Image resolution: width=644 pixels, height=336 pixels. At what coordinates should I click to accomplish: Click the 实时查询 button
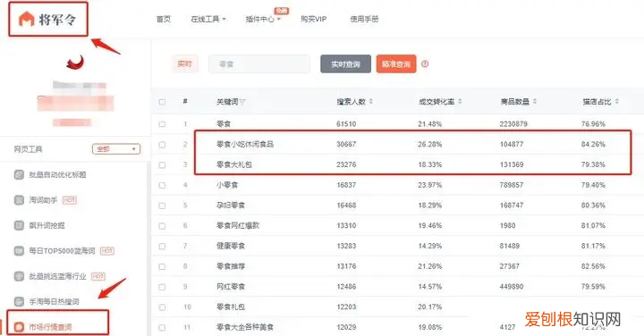pyautogui.click(x=345, y=64)
